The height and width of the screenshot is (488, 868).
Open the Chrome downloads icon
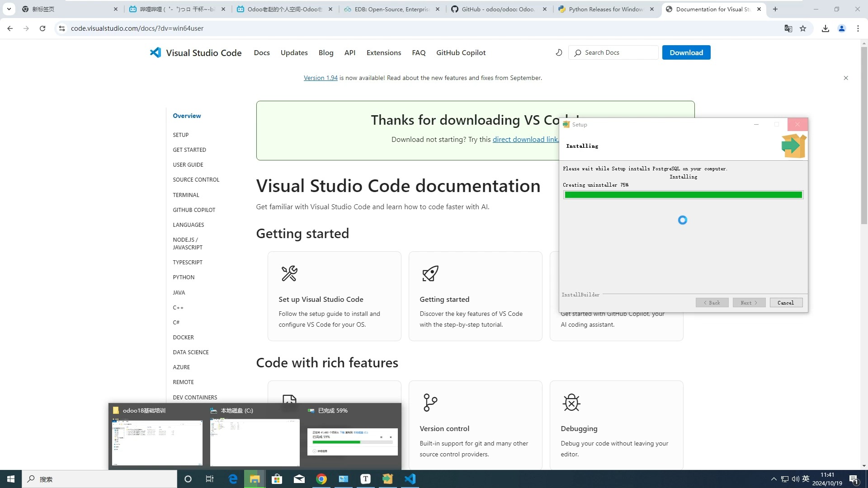826,28
